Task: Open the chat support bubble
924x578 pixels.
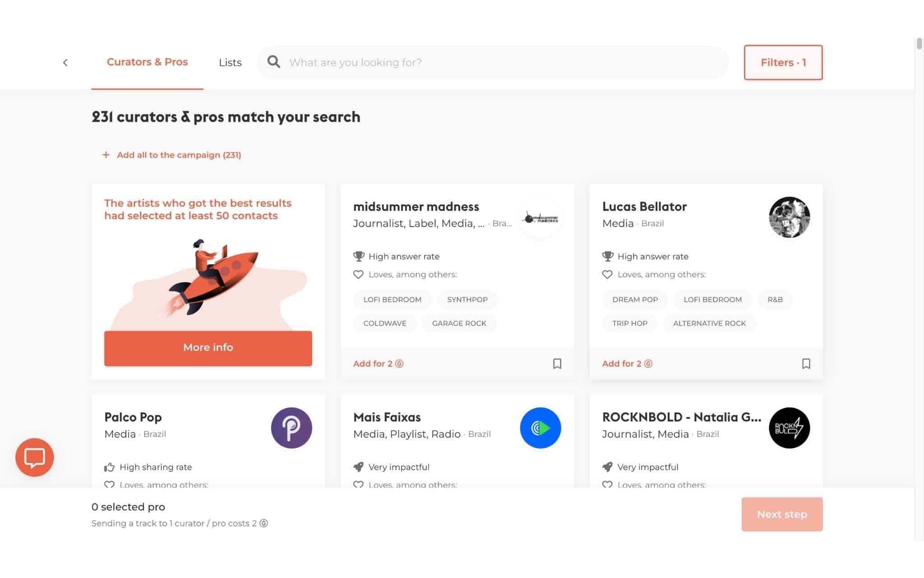Action: click(35, 457)
